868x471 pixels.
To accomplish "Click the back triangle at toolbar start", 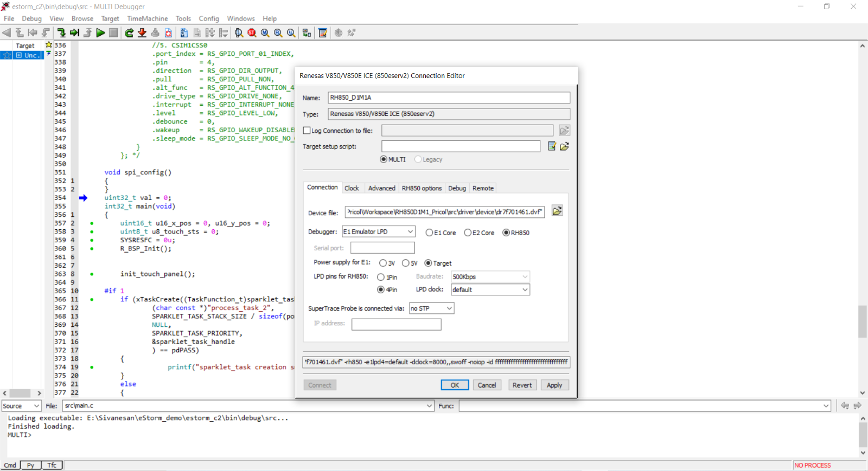I will [x=7, y=33].
